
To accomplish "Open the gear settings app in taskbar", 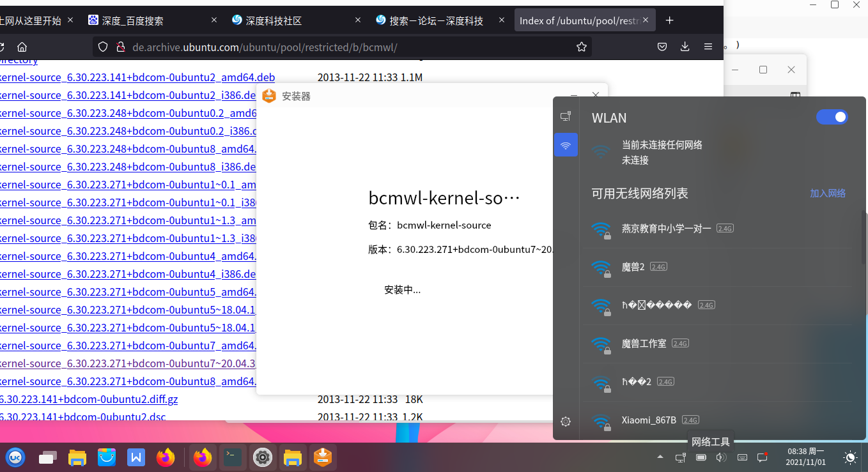I will 263,457.
